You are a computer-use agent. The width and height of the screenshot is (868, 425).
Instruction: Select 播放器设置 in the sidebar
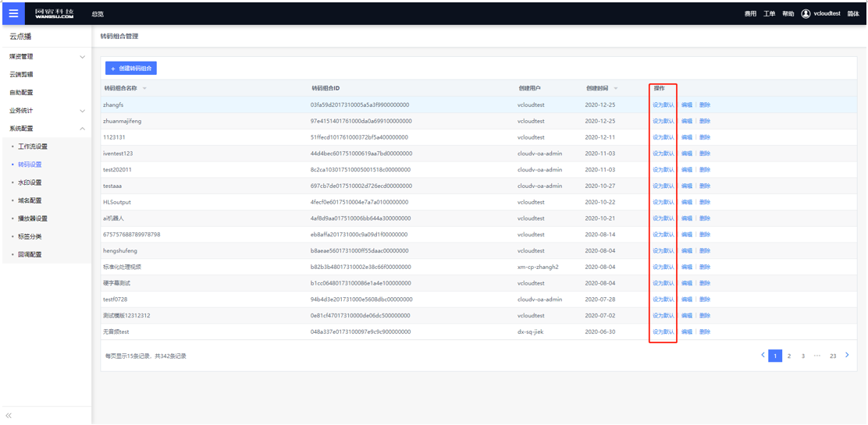(x=33, y=218)
